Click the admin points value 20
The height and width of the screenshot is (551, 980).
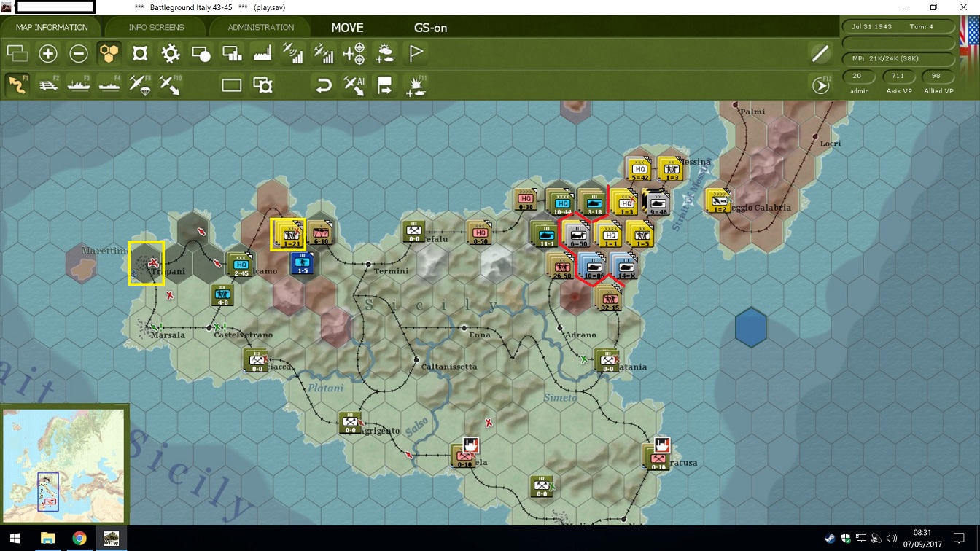857,76
